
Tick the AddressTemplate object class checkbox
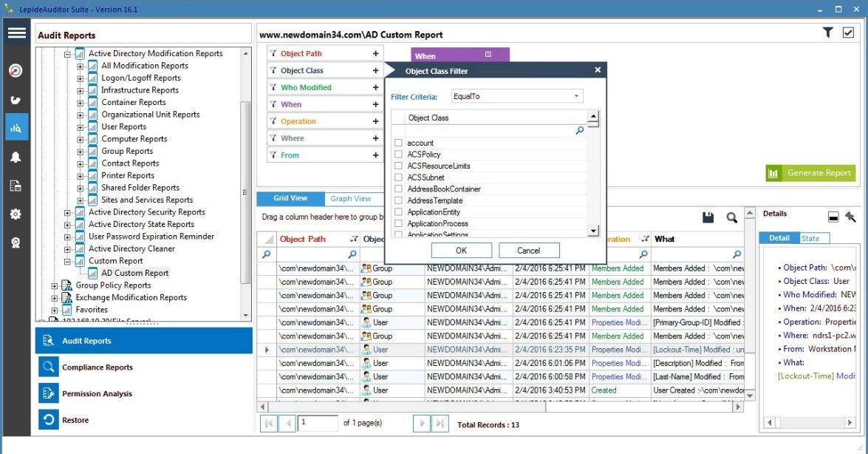click(x=399, y=200)
